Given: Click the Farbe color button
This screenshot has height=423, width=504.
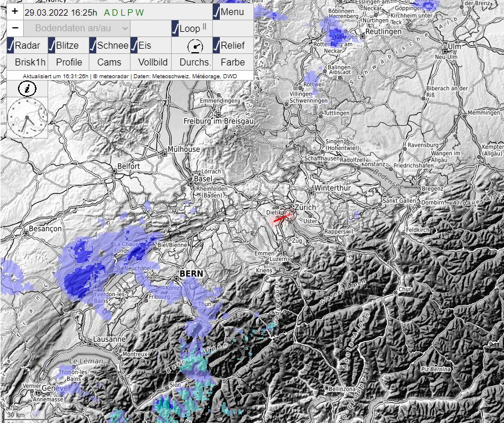Looking at the screenshot, I should pyautogui.click(x=233, y=63).
